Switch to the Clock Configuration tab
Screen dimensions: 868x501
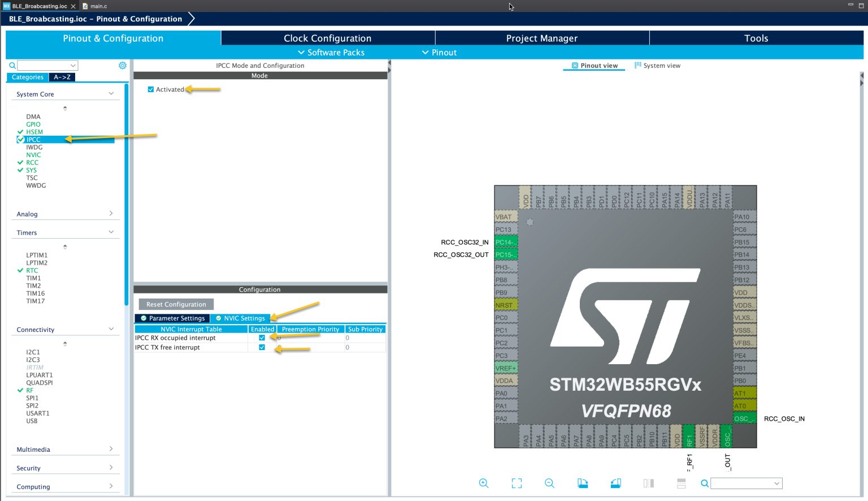click(327, 38)
